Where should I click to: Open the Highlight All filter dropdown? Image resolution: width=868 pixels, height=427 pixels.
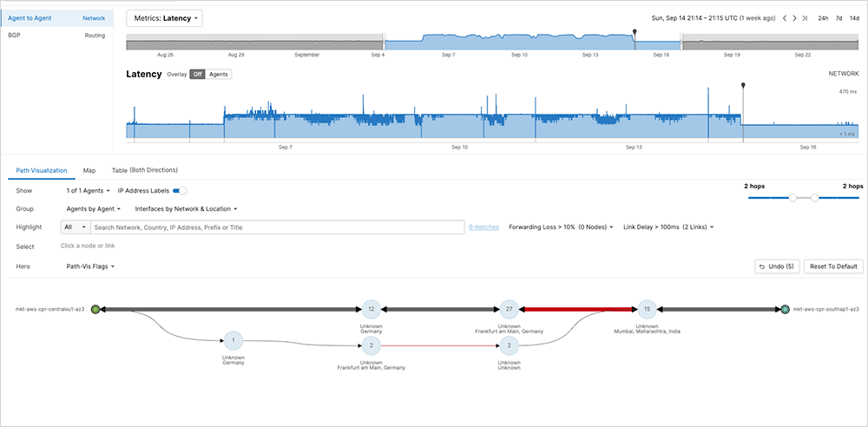76,227
